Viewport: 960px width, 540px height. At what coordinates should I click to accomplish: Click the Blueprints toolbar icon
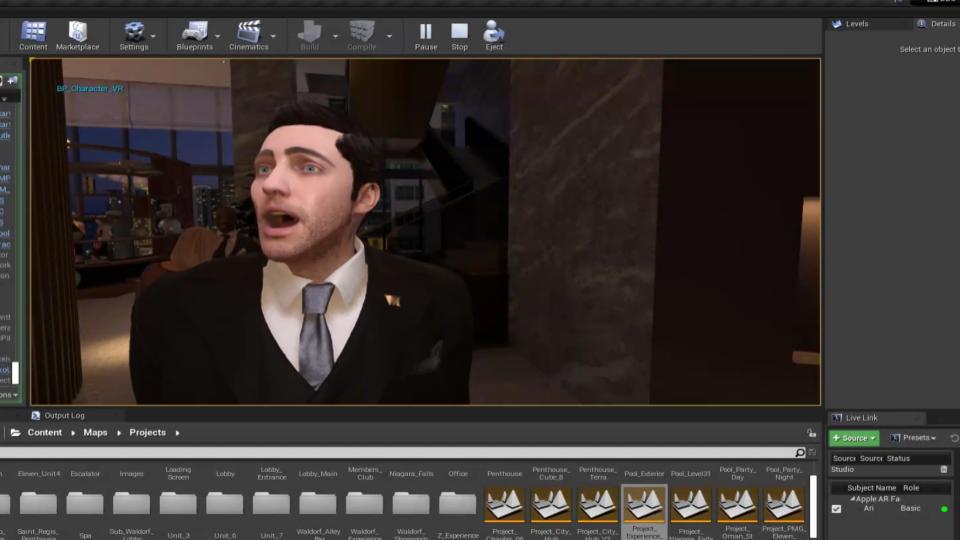(x=194, y=35)
